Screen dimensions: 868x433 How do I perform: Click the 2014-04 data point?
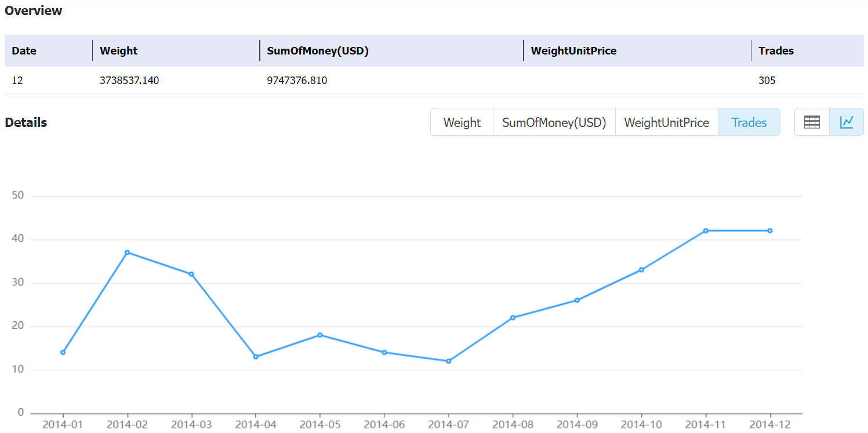[256, 356]
